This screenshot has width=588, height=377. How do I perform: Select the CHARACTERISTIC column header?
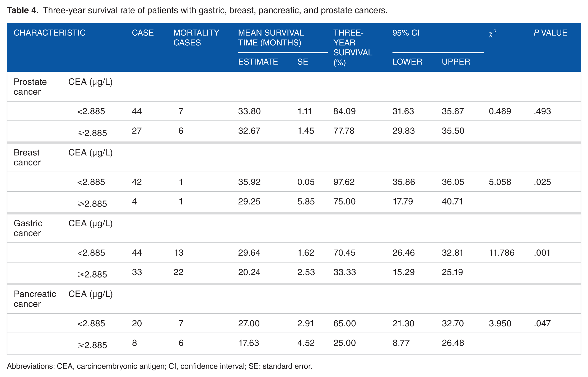(x=49, y=33)
